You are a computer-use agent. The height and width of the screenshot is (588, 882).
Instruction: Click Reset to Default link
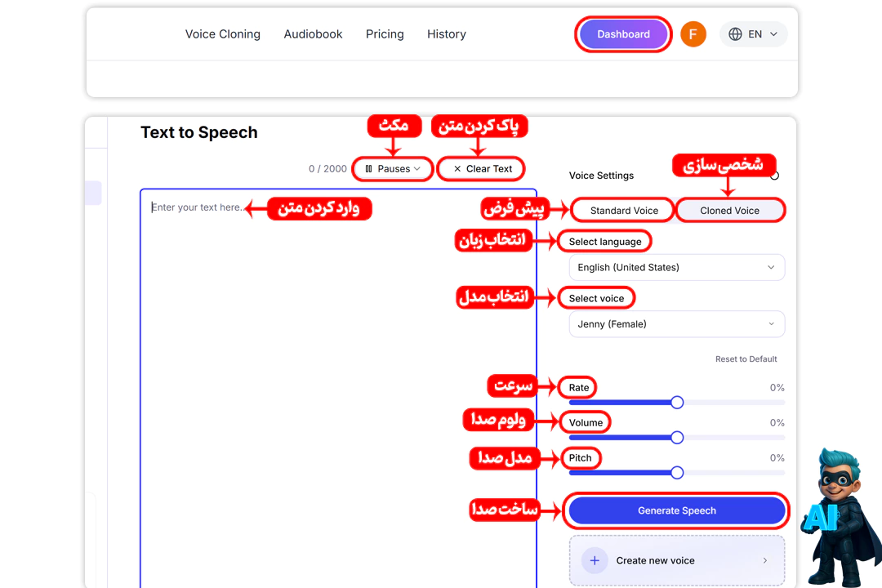point(746,359)
